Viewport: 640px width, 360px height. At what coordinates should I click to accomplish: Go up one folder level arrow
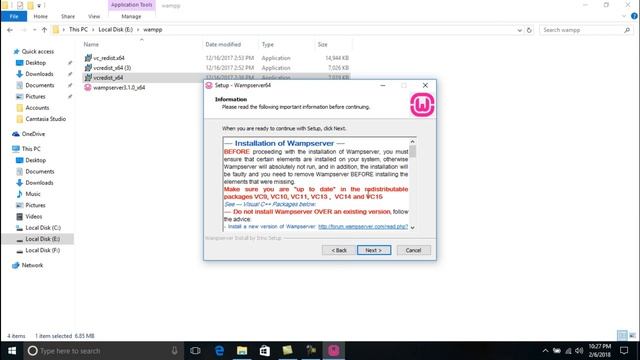tap(44, 30)
